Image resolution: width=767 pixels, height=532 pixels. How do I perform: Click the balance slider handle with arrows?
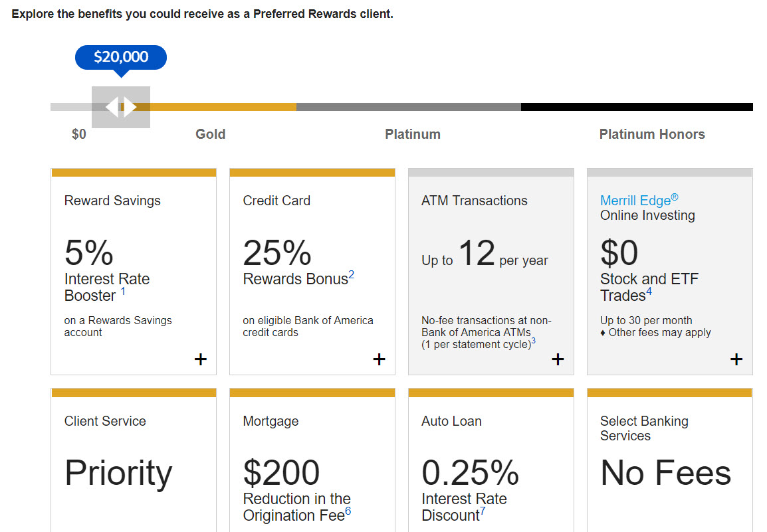[x=121, y=107]
